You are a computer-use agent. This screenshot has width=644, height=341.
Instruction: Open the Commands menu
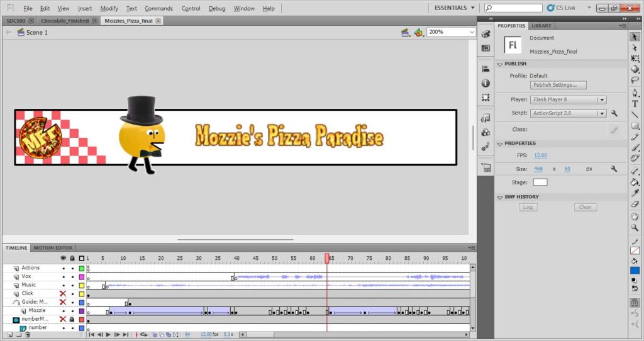[x=159, y=8]
